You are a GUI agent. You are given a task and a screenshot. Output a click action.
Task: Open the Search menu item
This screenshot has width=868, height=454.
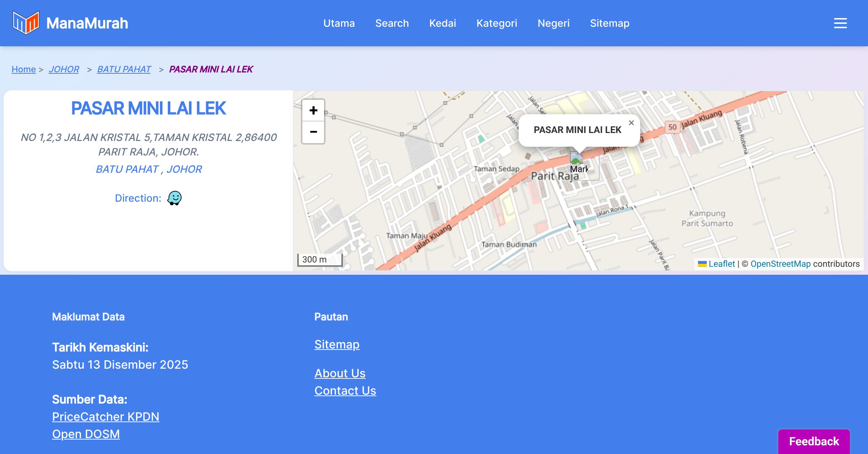(392, 23)
